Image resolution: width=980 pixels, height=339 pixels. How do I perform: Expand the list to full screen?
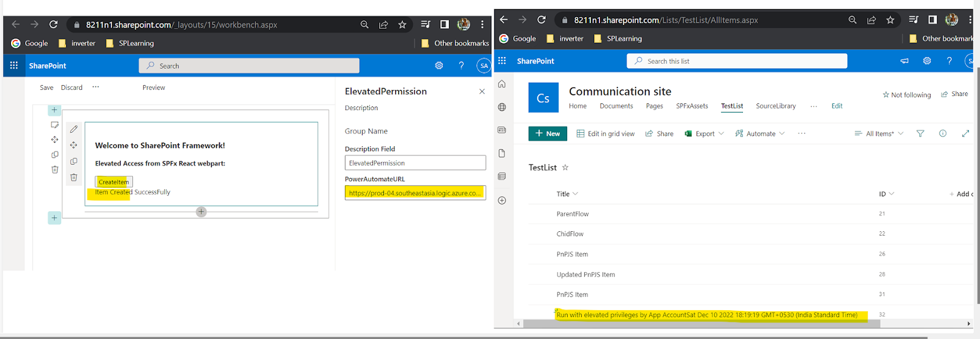pos(965,133)
